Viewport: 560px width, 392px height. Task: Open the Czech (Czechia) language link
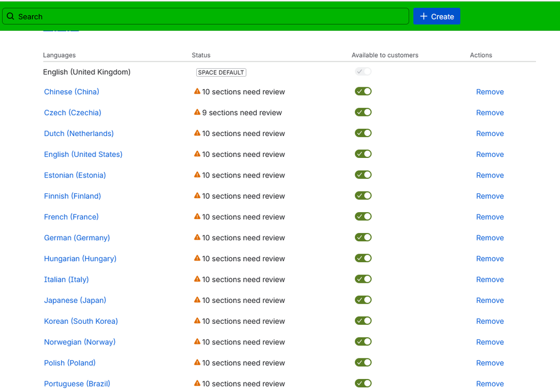pos(72,113)
